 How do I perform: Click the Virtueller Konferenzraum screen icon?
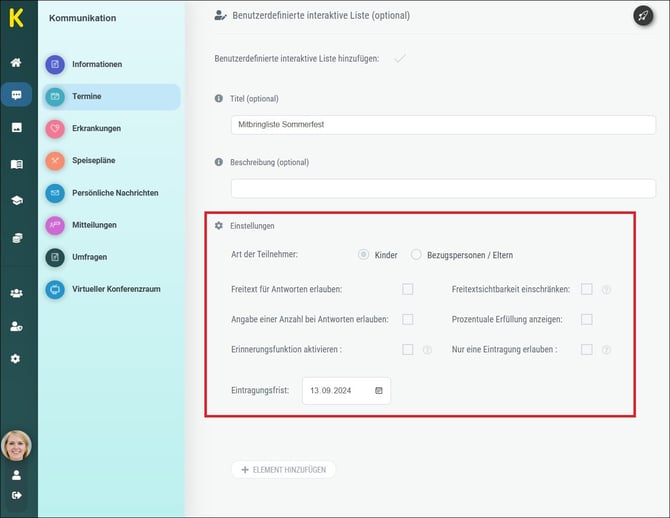[x=55, y=289]
